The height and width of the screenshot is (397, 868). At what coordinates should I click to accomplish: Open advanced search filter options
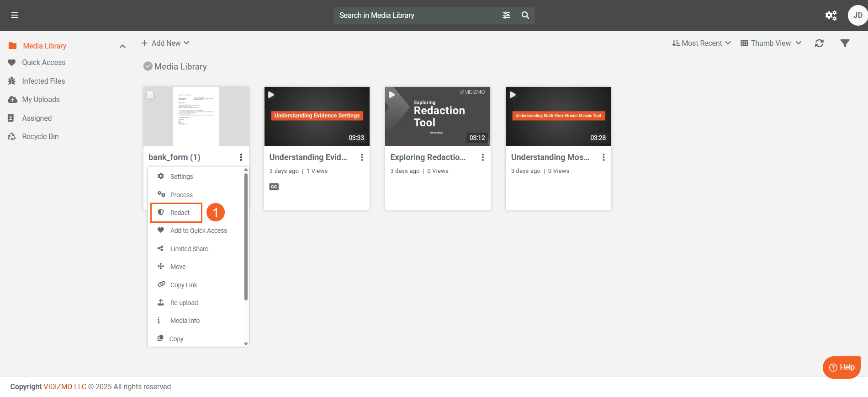click(x=506, y=15)
